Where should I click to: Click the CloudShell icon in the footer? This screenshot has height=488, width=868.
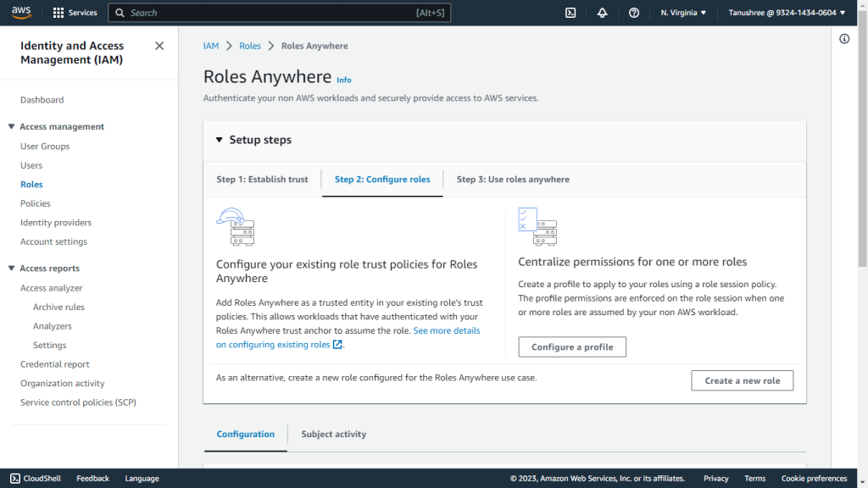15,478
